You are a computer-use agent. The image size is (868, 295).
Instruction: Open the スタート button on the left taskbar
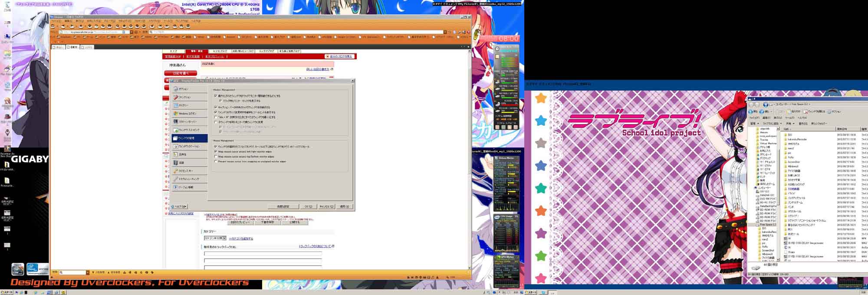tap(6, 292)
